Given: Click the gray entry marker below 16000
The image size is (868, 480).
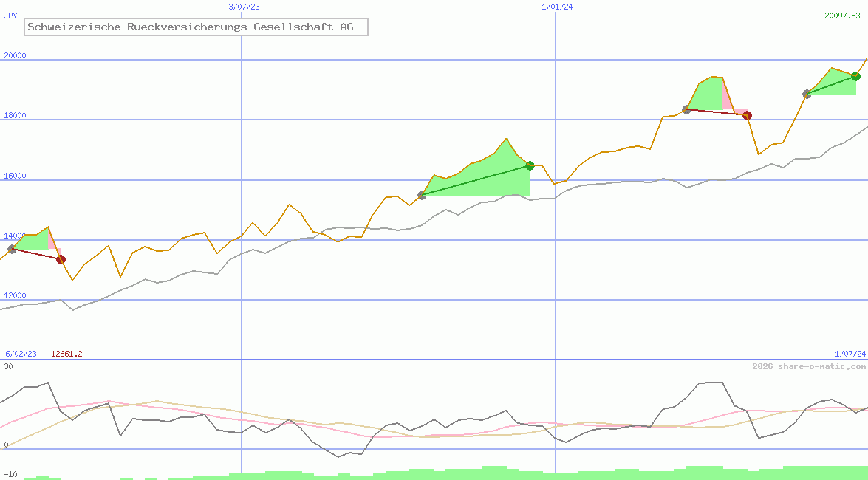Looking at the screenshot, I should 422,195.
